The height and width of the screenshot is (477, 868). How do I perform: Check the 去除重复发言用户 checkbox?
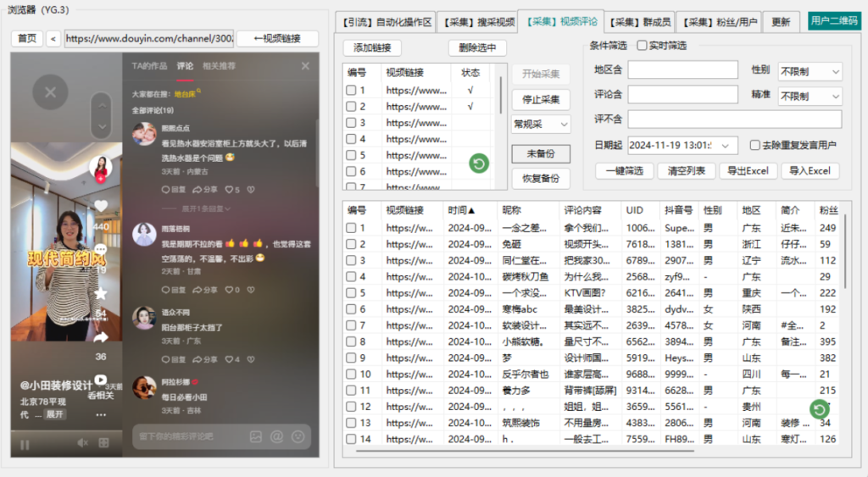(x=755, y=145)
